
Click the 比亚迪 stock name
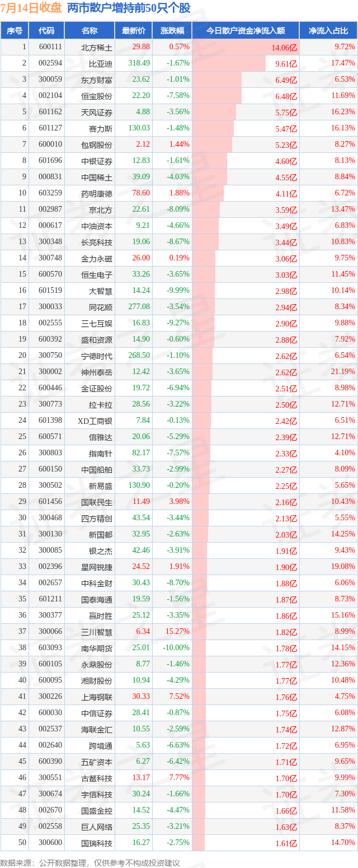(101, 64)
